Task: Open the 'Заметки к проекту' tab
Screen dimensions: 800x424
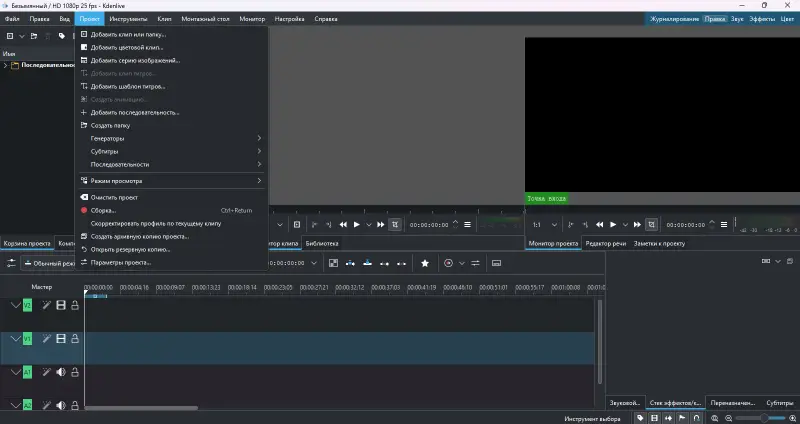Action: tap(659, 243)
